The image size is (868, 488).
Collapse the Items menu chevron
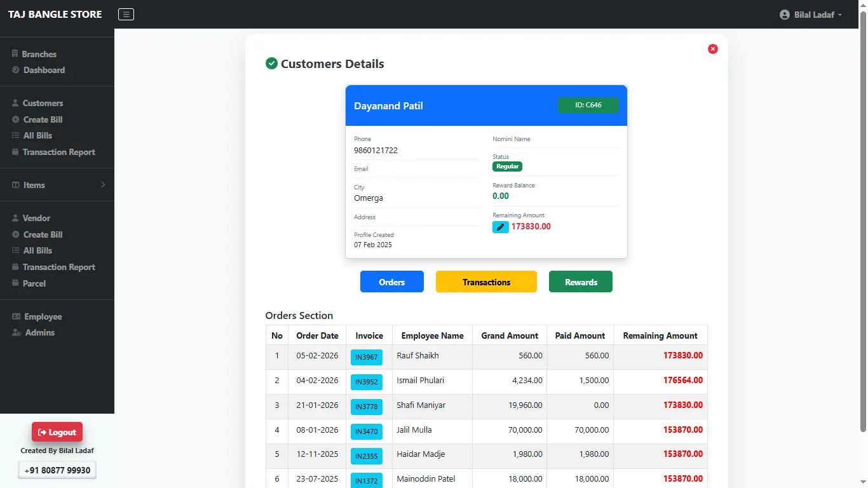pyautogui.click(x=103, y=185)
